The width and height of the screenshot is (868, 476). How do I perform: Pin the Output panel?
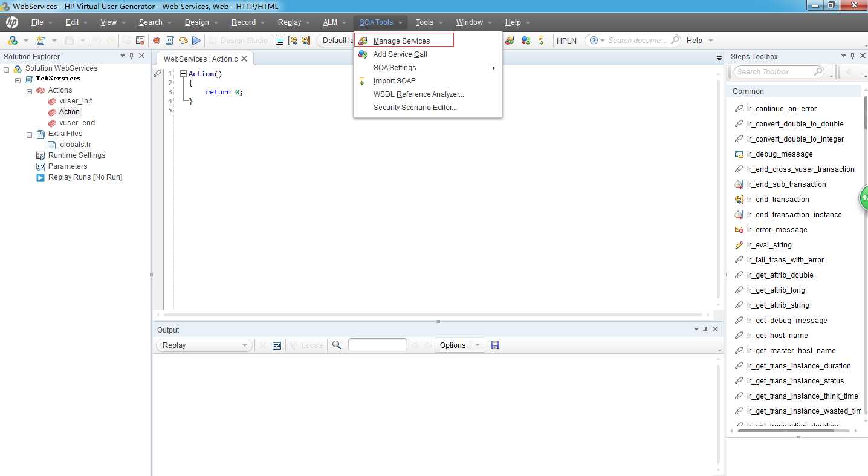click(705, 329)
